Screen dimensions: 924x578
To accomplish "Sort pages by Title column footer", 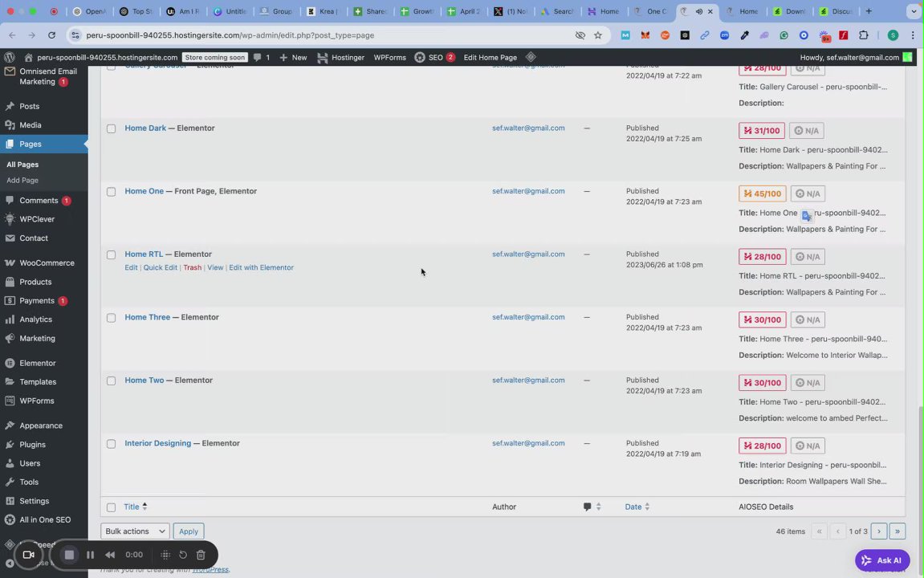I will pyautogui.click(x=135, y=507).
